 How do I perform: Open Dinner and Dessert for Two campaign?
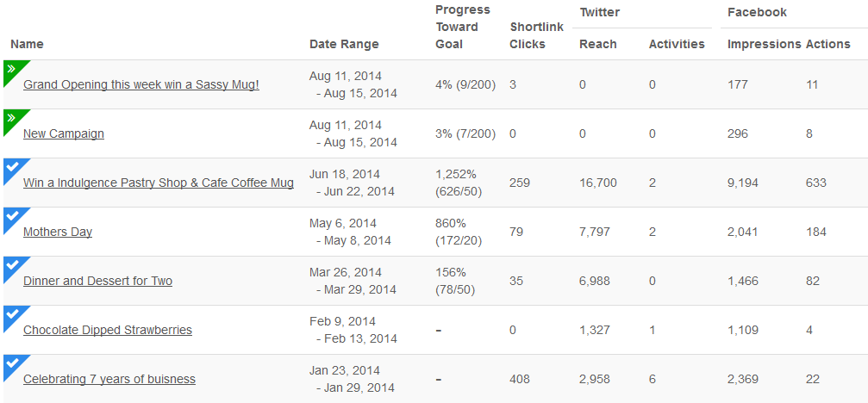pyautogui.click(x=97, y=281)
